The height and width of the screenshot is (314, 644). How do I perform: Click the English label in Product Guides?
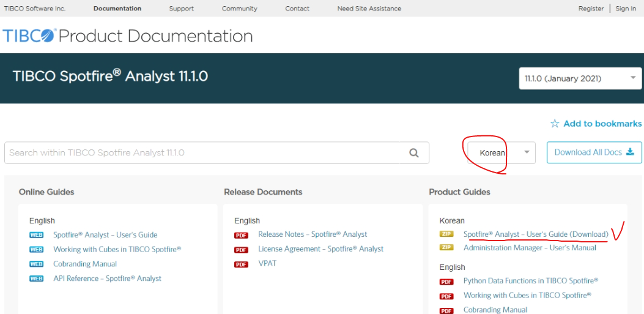point(452,267)
